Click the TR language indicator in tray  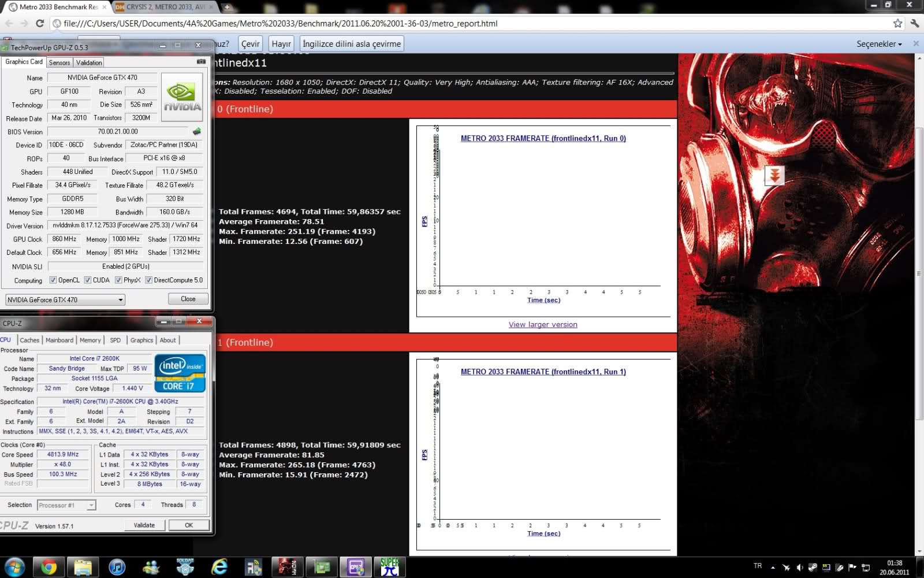coord(758,566)
